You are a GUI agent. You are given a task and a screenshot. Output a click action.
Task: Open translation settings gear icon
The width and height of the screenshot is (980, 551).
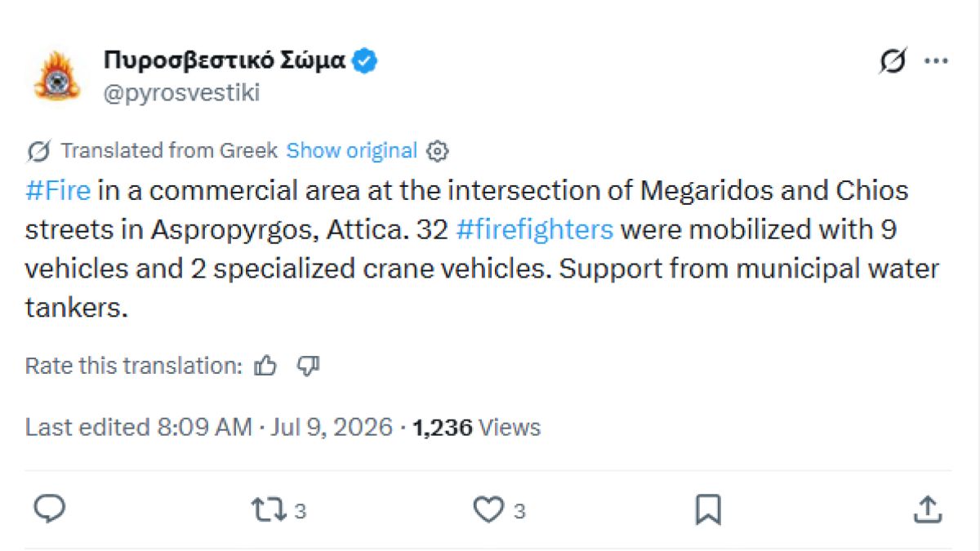(x=438, y=151)
